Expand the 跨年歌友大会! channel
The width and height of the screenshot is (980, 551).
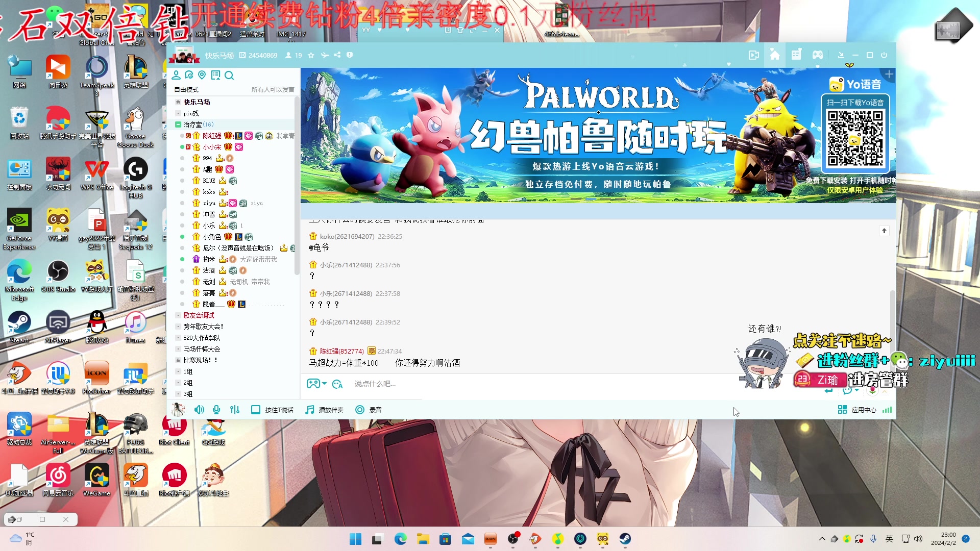point(178,327)
